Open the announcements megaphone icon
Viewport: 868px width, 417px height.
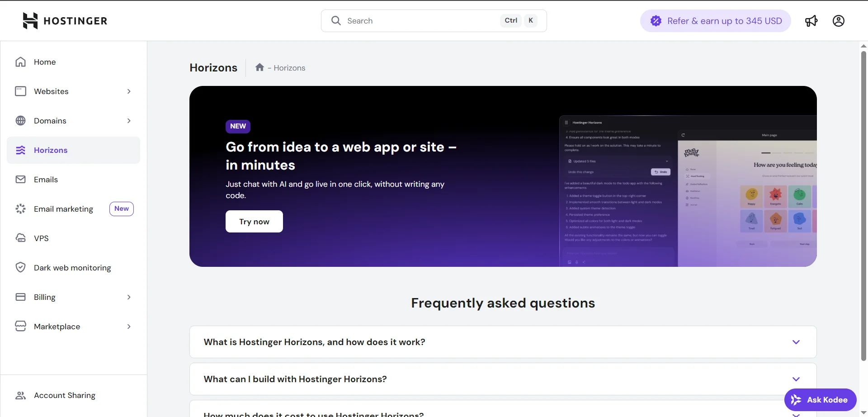[x=811, y=21]
